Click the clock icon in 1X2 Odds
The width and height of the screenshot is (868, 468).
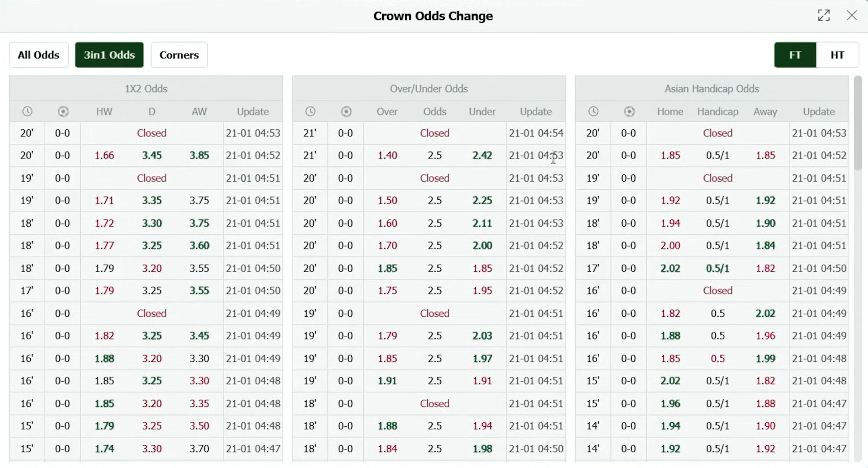27,111
